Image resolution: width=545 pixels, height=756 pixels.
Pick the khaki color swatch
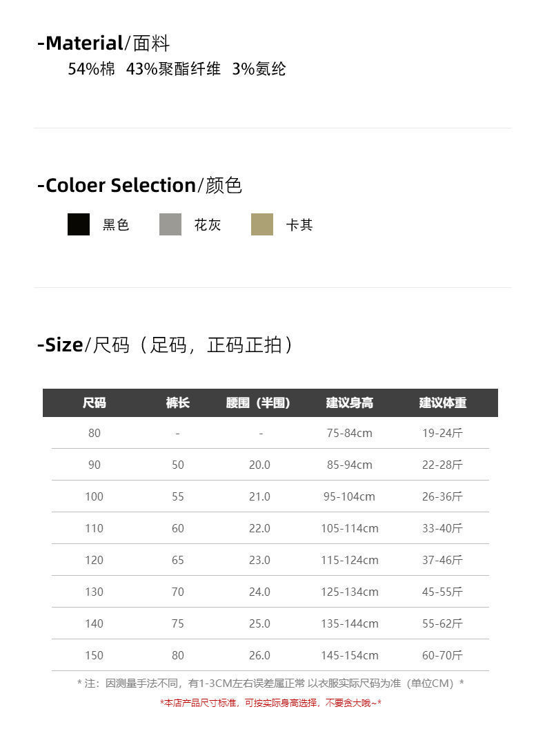[x=262, y=224]
